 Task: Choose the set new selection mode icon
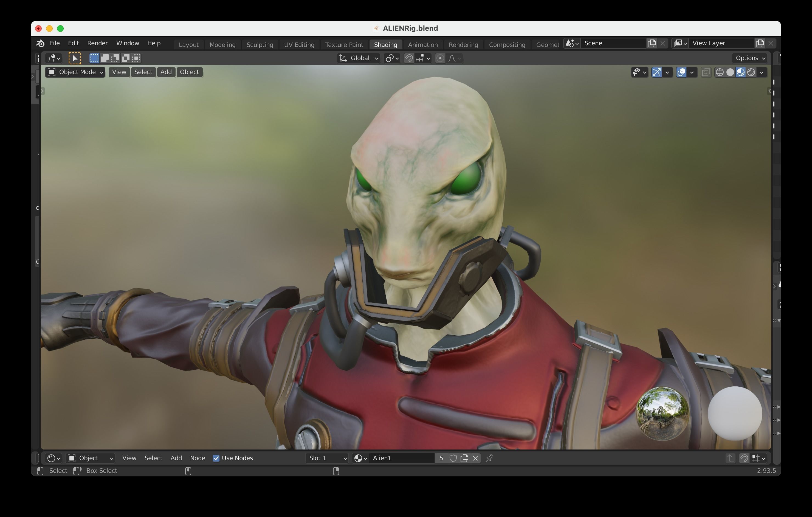click(94, 58)
